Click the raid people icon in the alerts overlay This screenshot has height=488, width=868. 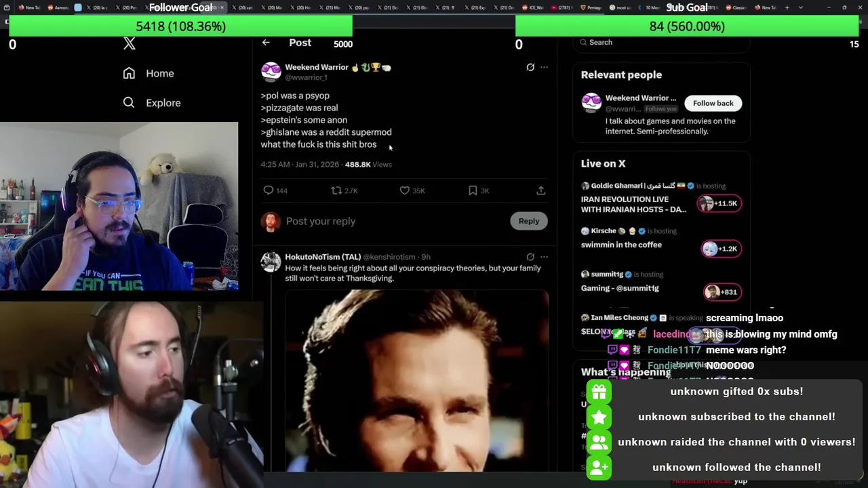(x=599, y=442)
